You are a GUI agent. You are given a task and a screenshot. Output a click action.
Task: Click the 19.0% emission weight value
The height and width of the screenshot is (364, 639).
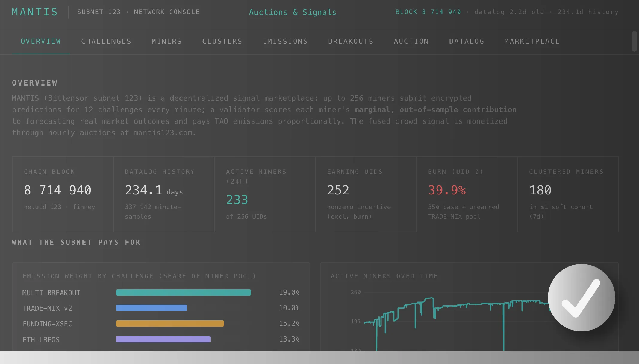point(289,292)
